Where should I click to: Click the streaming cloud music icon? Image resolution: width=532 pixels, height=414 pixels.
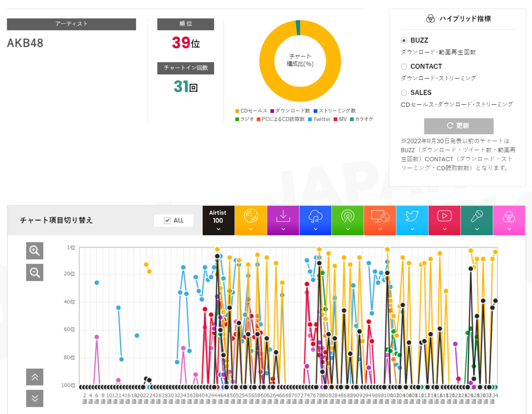point(315,216)
